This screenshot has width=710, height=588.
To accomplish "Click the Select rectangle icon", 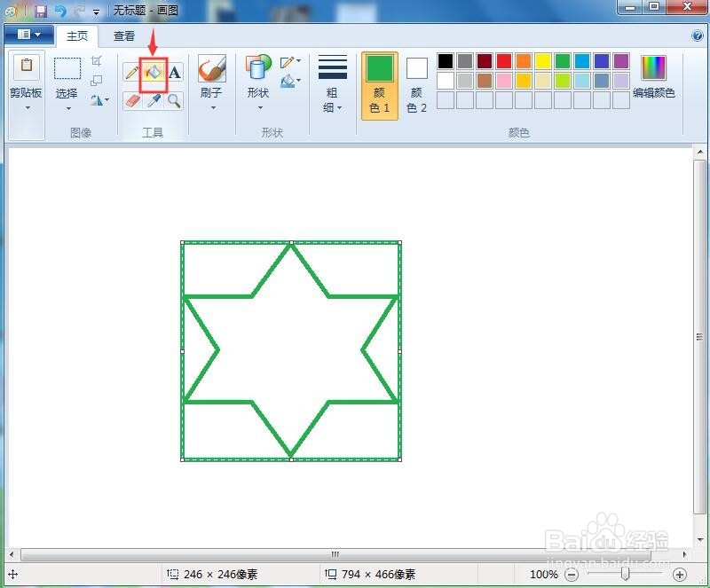I will (x=67, y=69).
